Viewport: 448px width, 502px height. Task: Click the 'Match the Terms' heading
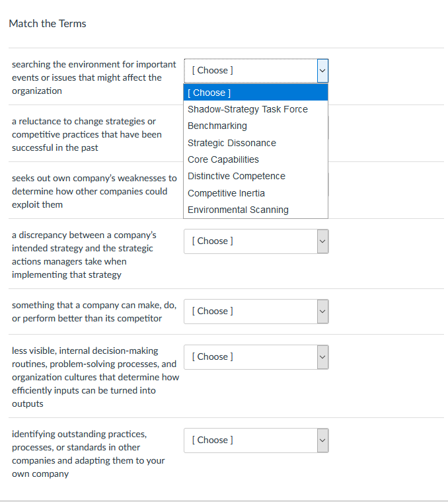tap(48, 24)
